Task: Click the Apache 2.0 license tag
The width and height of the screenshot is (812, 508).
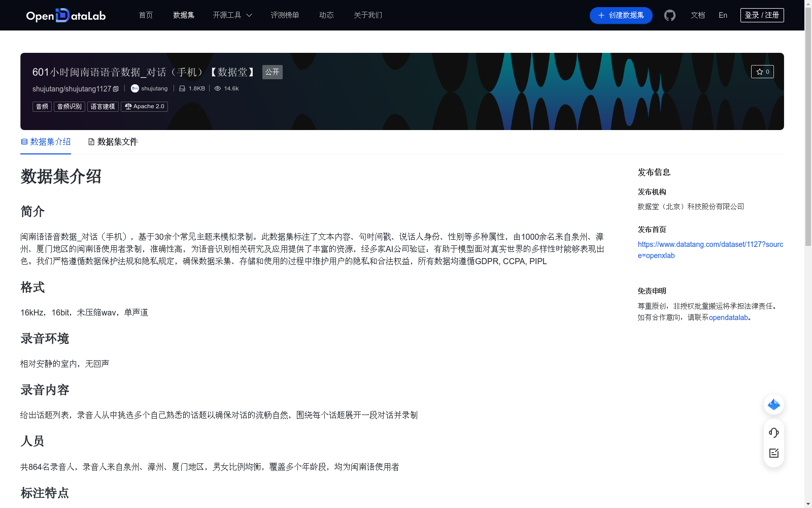Action: tap(144, 107)
